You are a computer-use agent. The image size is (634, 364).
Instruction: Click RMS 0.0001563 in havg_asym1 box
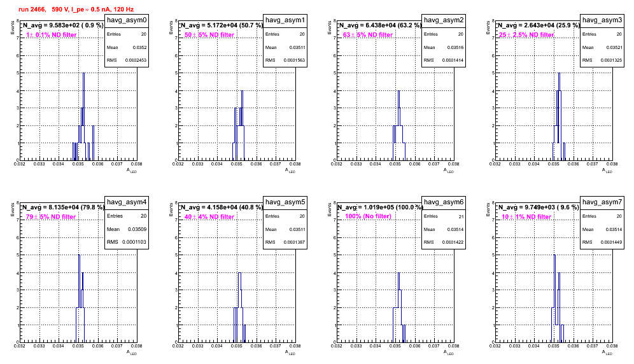[285, 60]
